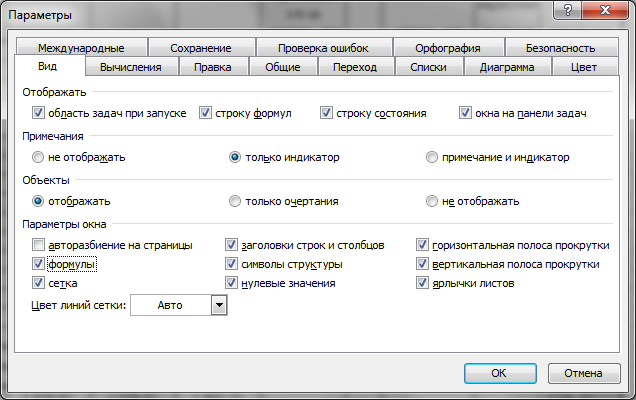Toggle строку формул checkbox
This screenshot has width=636, height=400.
(206, 113)
